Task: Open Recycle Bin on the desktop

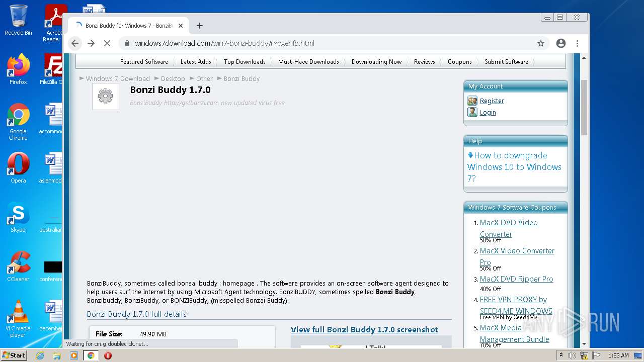Action: (18, 20)
